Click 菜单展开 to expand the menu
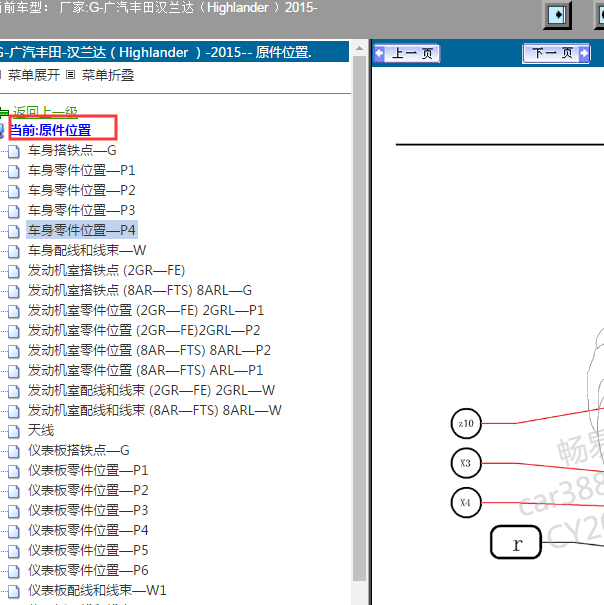604x605 pixels. pos(34,75)
